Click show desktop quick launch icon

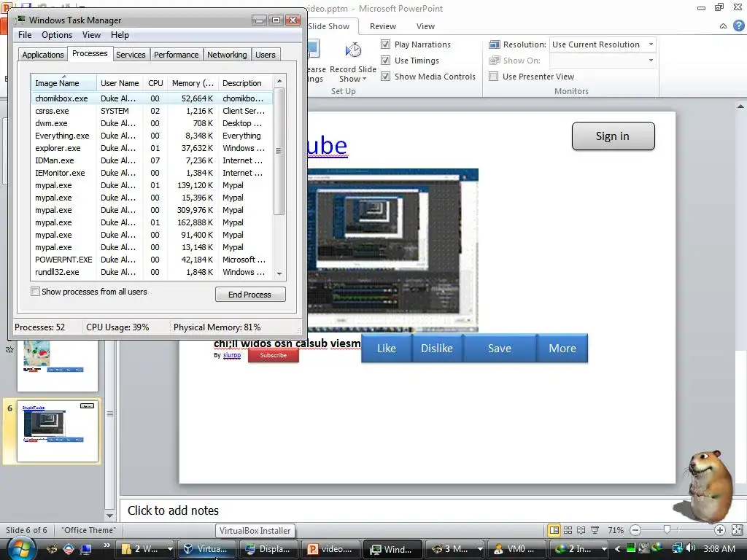(x=86, y=549)
